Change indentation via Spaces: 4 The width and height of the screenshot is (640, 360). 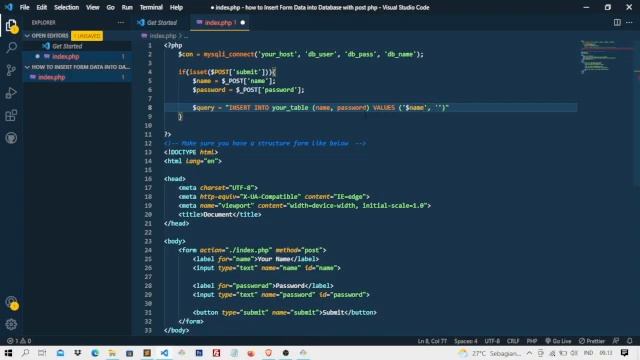coord(466,341)
